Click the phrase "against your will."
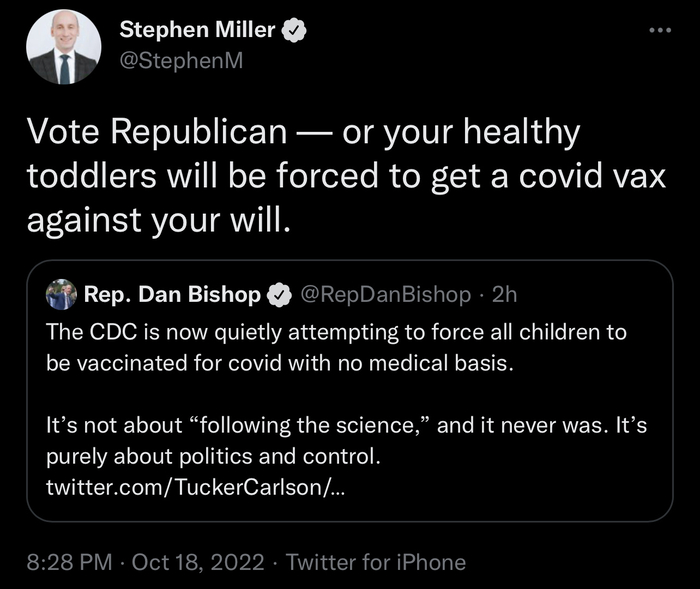The width and height of the screenshot is (700, 589). point(158,218)
